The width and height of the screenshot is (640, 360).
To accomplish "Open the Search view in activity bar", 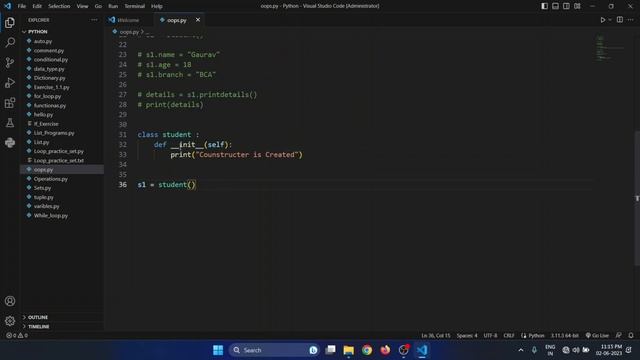I will click(x=10, y=42).
